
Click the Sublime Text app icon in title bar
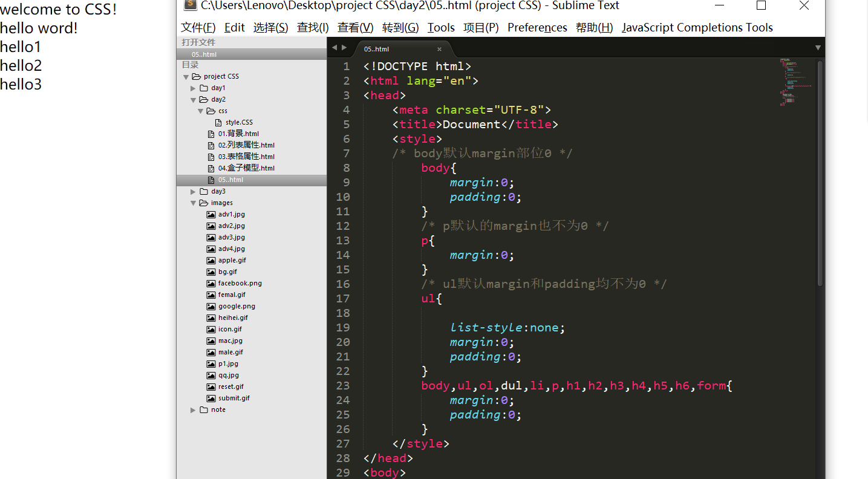tap(190, 5)
